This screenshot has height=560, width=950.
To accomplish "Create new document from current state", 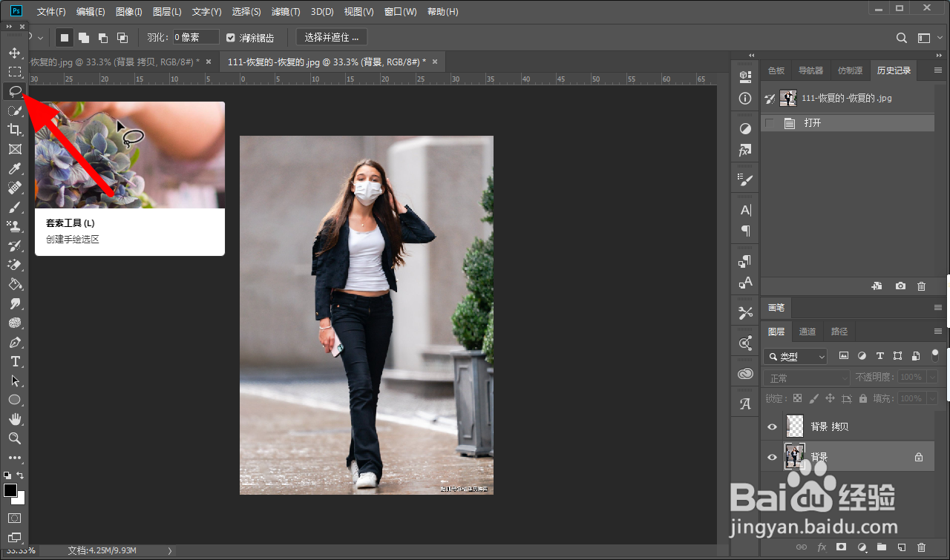I will [x=877, y=286].
